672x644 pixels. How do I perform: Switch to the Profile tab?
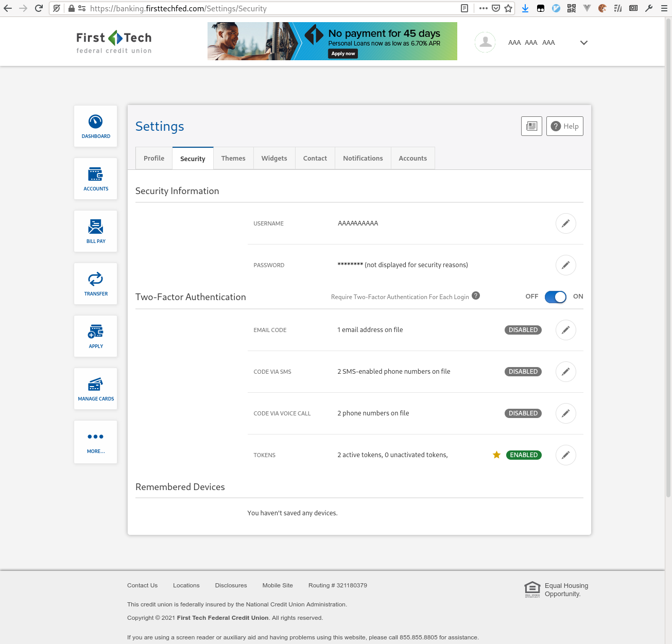point(154,159)
